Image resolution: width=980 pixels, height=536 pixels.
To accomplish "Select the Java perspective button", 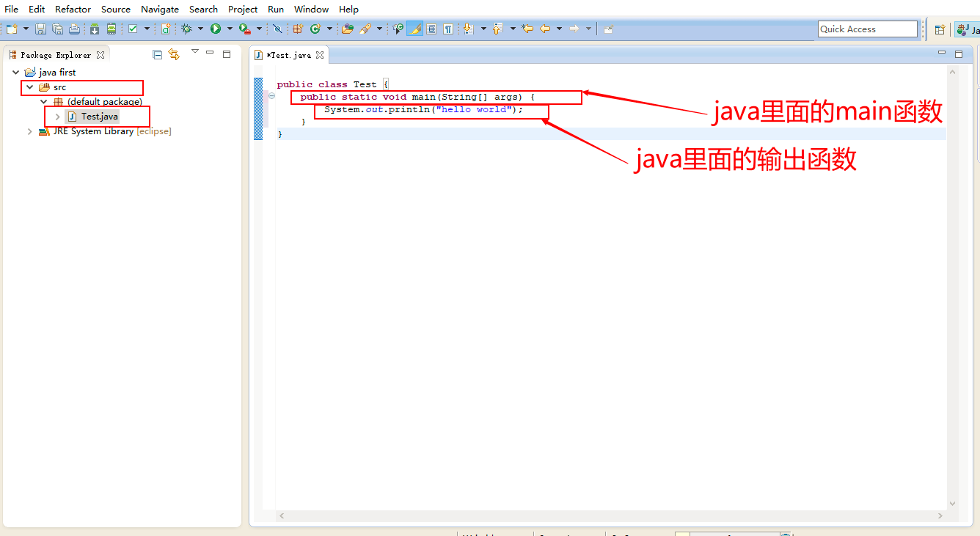I will (x=968, y=29).
